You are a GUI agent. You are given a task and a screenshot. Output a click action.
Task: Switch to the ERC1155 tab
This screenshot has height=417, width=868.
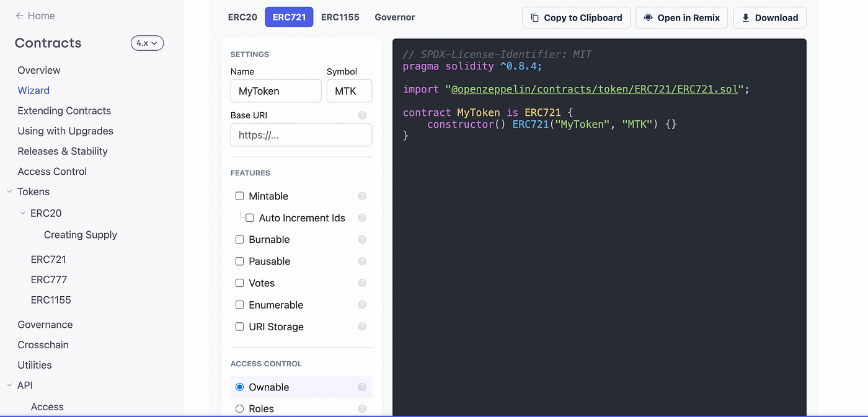point(340,17)
